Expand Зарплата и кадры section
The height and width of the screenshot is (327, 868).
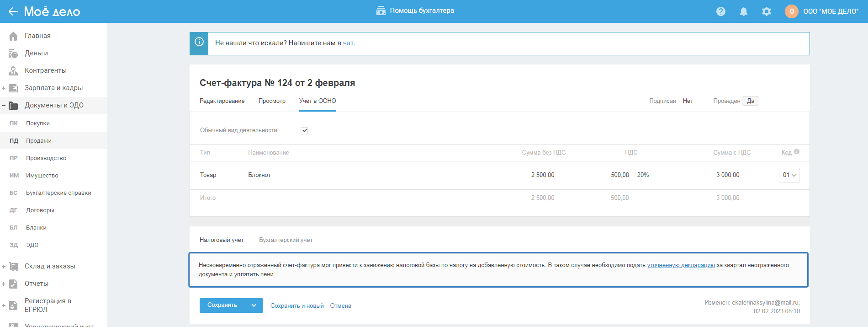click(4, 88)
